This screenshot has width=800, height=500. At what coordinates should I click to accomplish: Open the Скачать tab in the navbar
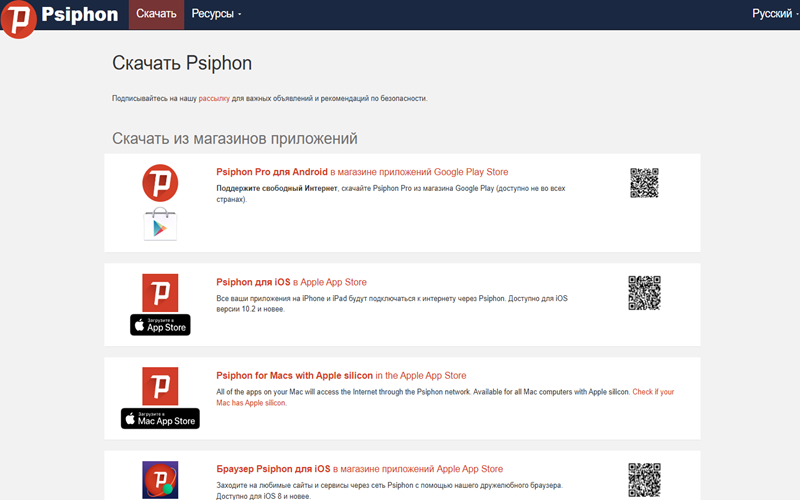(156, 14)
